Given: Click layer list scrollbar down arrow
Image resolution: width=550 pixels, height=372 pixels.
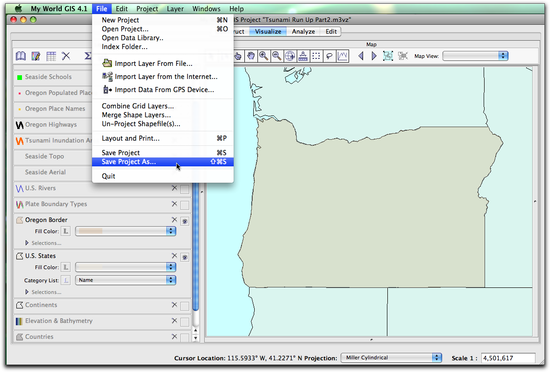Looking at the screenshot, I should point(196,338).
